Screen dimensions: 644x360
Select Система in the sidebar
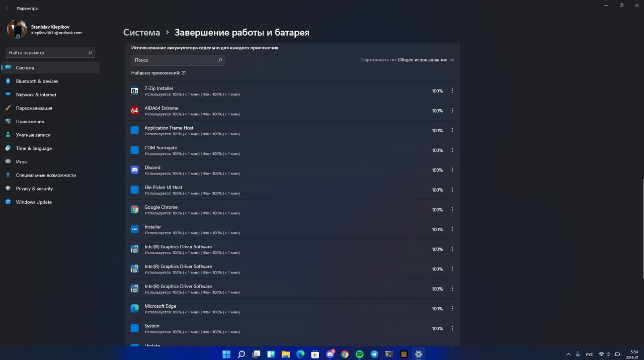(x=50, y=67)
